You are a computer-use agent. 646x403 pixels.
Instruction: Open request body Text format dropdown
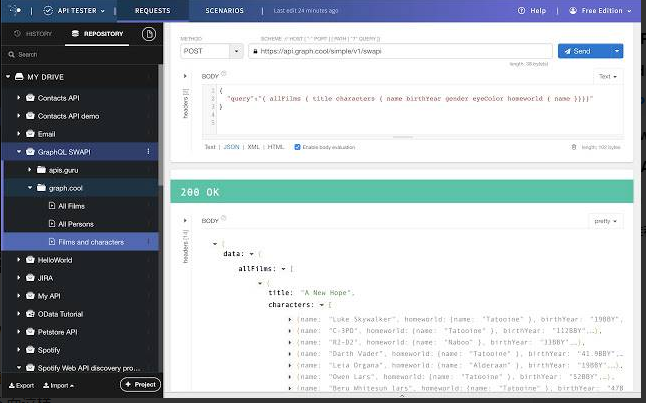608,77
